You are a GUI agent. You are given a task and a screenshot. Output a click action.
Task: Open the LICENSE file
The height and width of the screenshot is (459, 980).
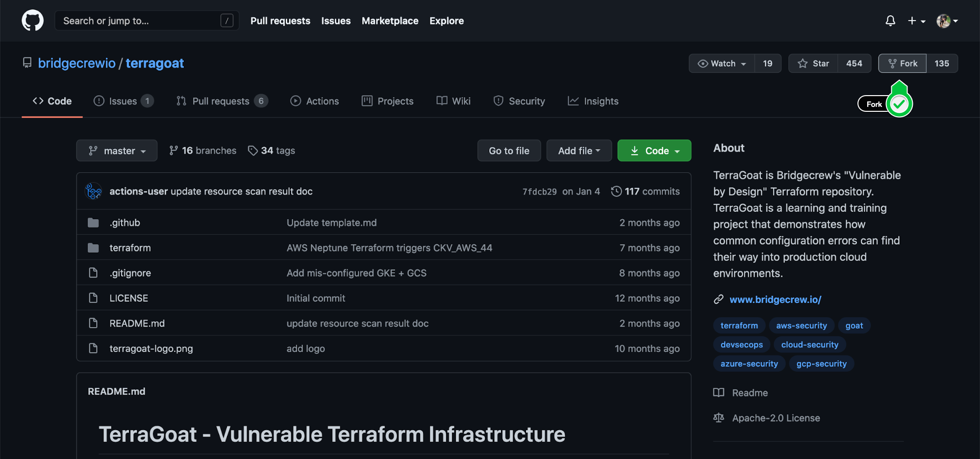click(x=128, y=298)
